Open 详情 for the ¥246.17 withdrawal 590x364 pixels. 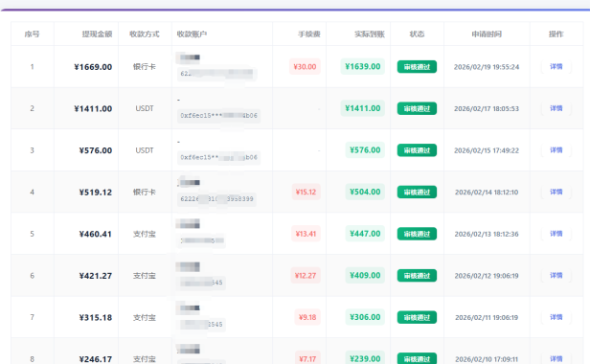[556, 358]
